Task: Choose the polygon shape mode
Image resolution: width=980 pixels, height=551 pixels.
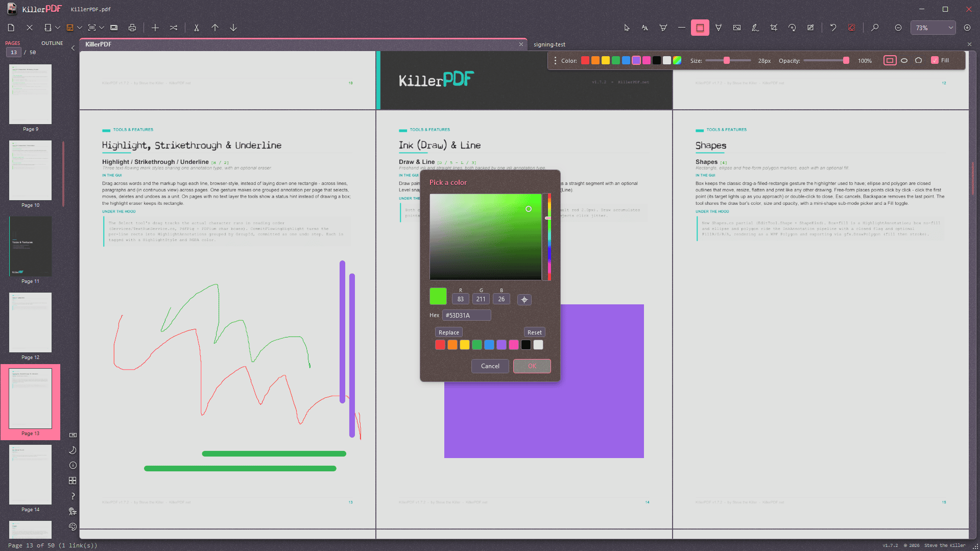Action: [918, 60]
